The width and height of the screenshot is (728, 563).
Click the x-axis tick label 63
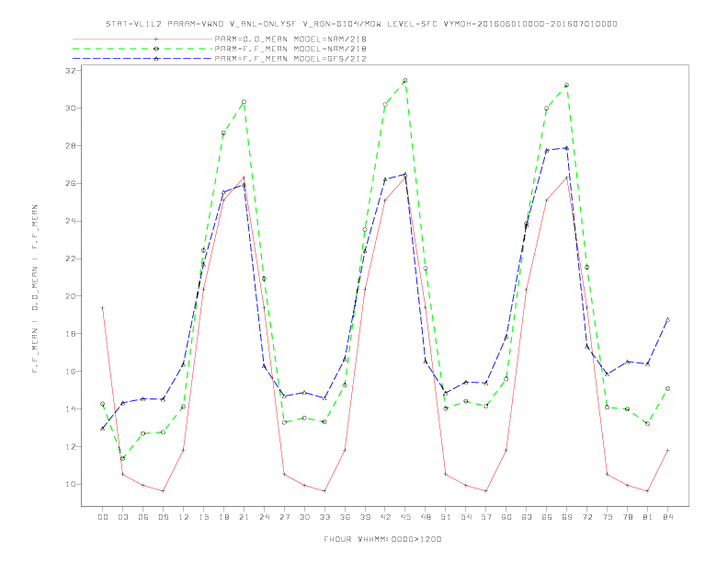527,517
